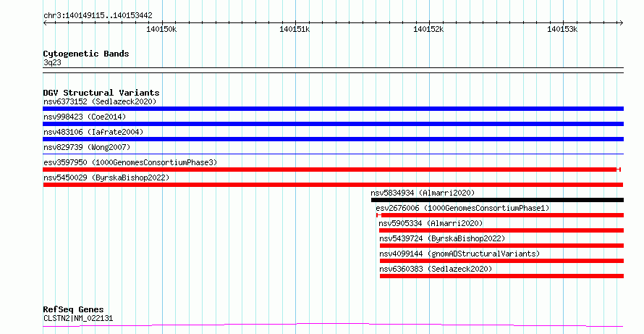Image resolution: width=644 pixels, height=334 pixels.
Task: Click the nsv6360383 (Sedlazeck2020) label
Action: (x=436, y=269)
